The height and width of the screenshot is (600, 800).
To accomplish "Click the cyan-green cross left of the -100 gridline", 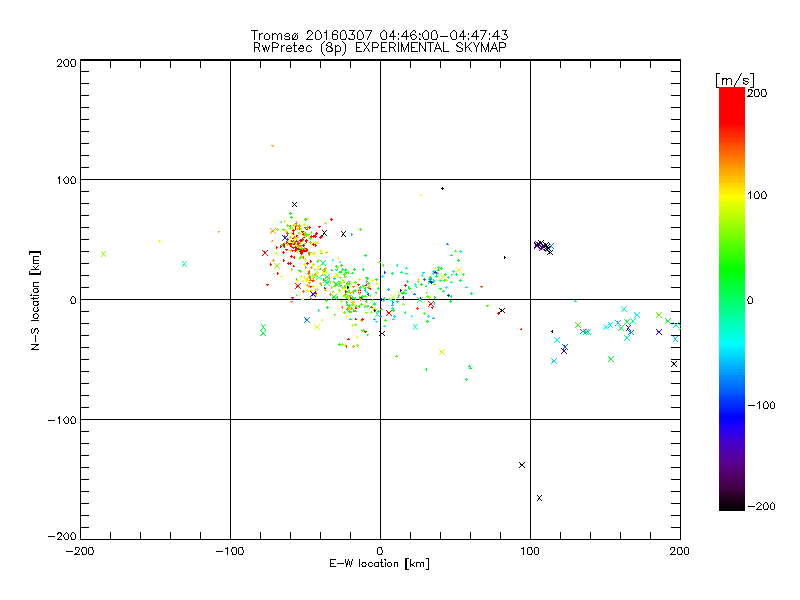I will click(x=184, y=264).
